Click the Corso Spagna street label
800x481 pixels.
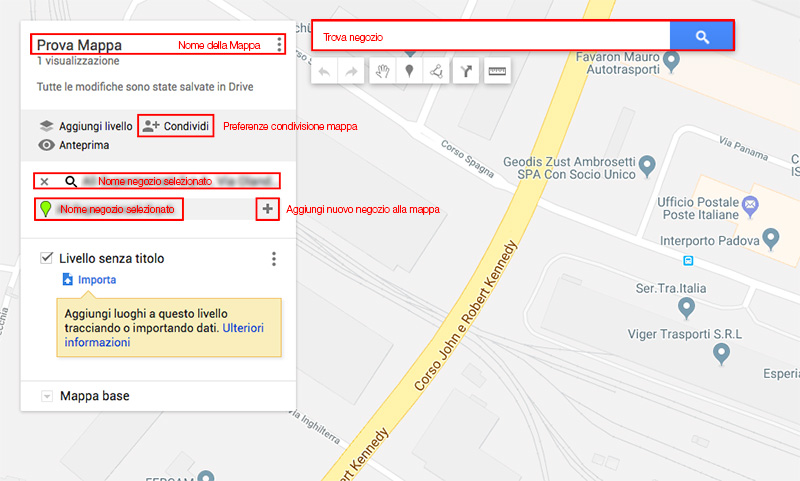[467, 159]
